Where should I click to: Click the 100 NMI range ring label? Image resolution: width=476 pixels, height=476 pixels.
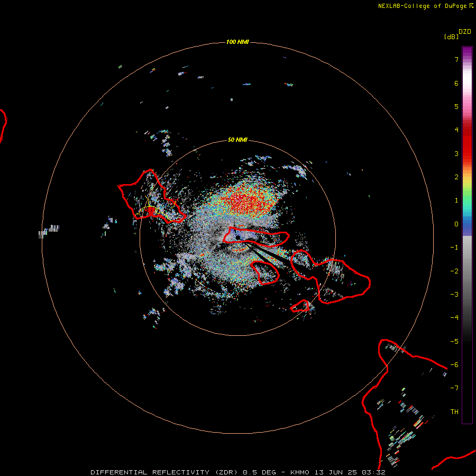(237, 42)
